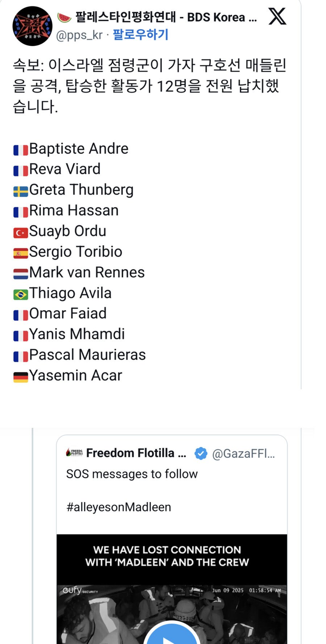Click the Freedom Flotilla logo avatar
The height and width of the screenshot is (644, 326).
(74, 452)
